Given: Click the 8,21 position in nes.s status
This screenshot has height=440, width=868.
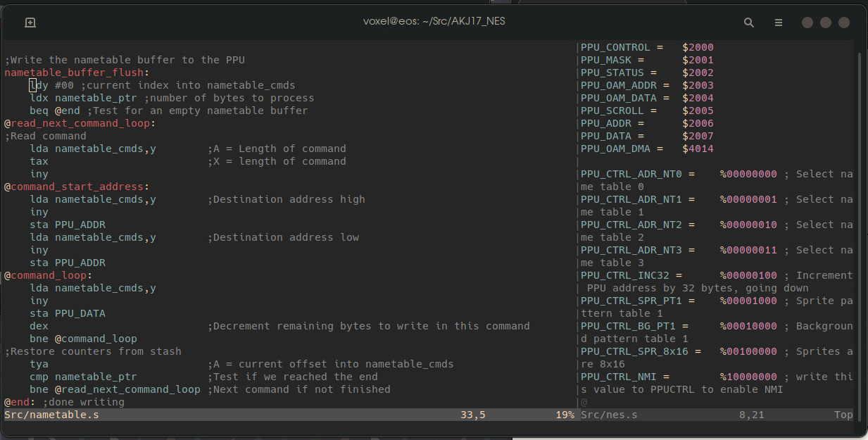Looking at the screenshot, I should point(752,415).
